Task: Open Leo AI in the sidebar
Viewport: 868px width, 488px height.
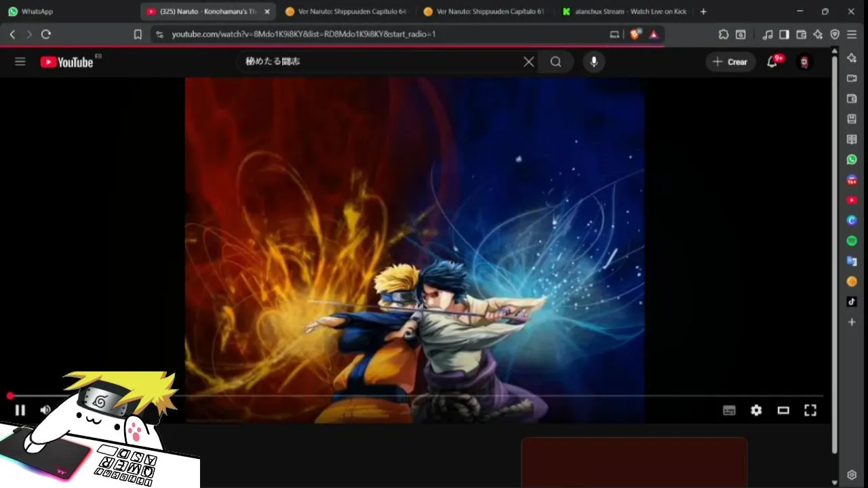Action: tap(852, 58)
